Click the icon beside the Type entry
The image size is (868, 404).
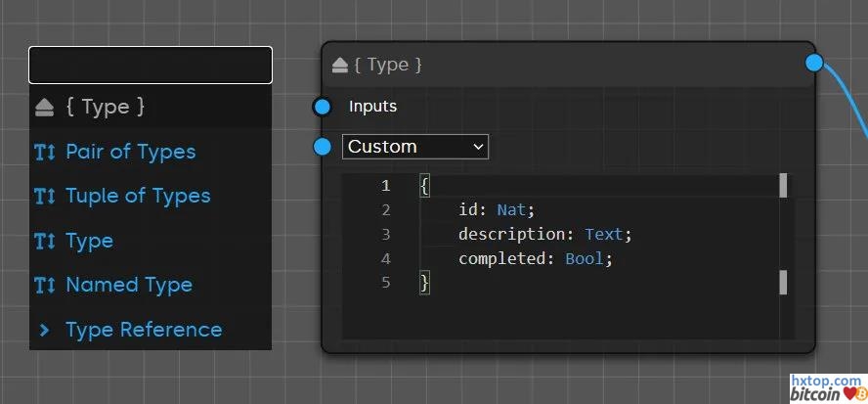click(45, 241)
